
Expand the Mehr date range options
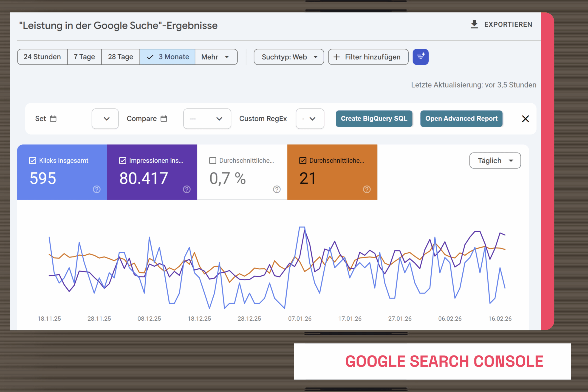(216, 57)
